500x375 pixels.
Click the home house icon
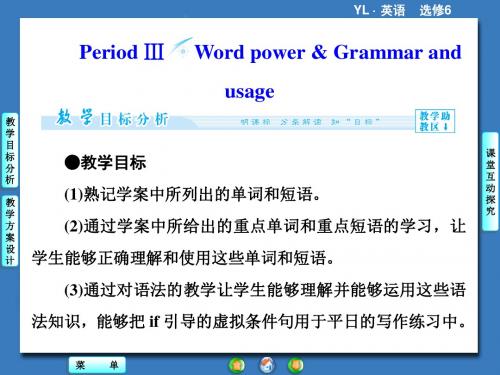pyautogui.click(x=267, y=365)
